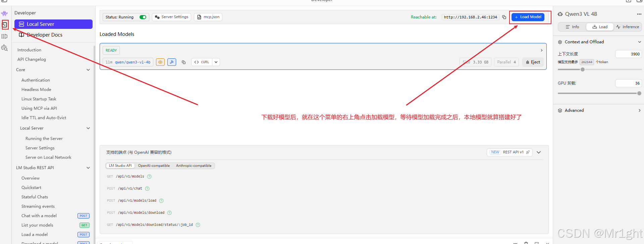
Task: Open Using MCP via API docs page
Action: 39,108
